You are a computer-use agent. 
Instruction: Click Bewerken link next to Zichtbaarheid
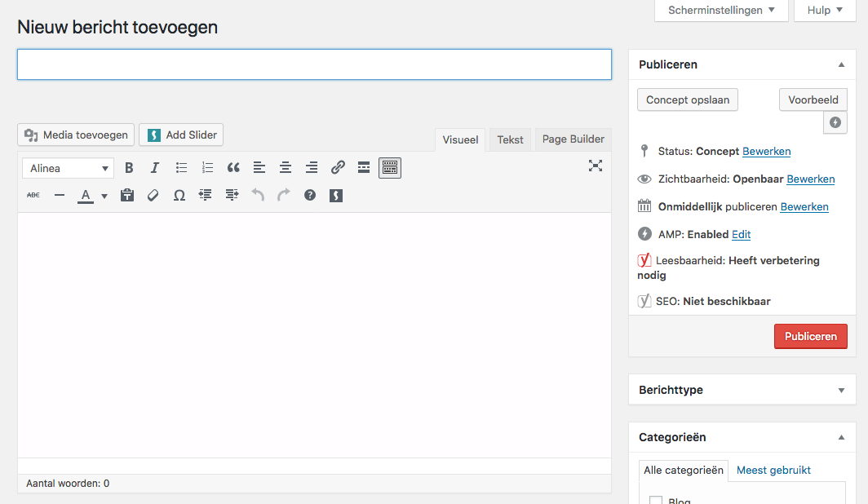pos(810,179)
